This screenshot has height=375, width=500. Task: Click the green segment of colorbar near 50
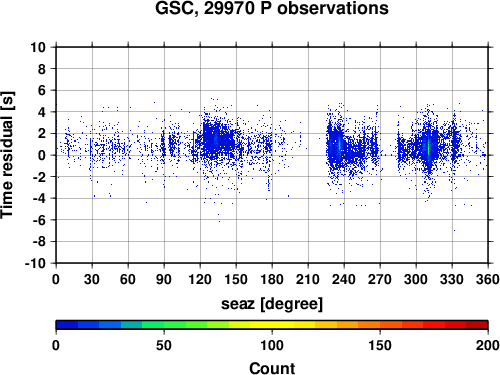164,325
